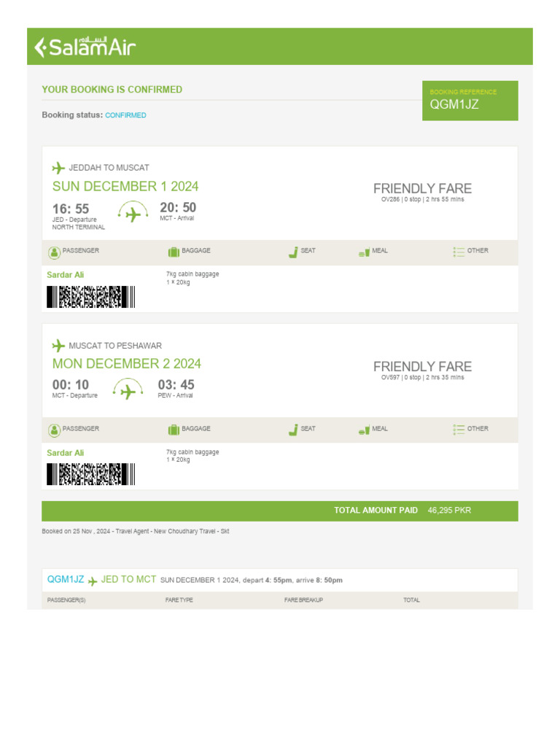The width and height of the screenshot is (560, 747).
Task: Click the Total Amount Paid green bar
Action: click(280, 511)
